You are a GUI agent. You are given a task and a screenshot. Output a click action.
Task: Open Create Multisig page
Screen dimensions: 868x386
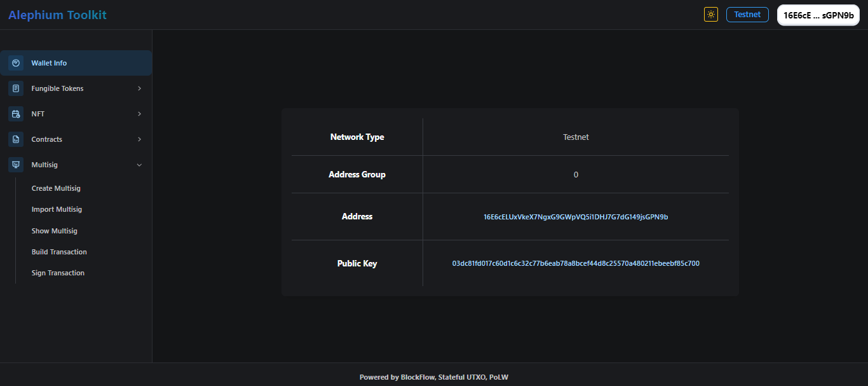[56, 188]
